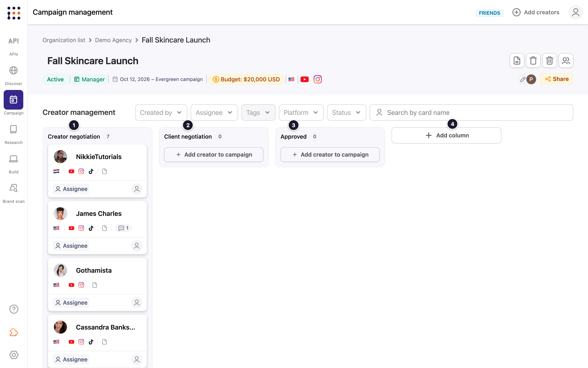
Task: Go to Organization list breadcrumb
Action: [64, 40]
